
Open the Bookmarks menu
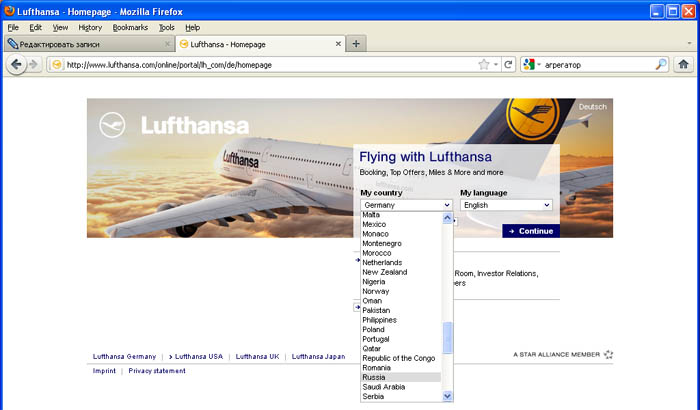click(x=130, y=27)
